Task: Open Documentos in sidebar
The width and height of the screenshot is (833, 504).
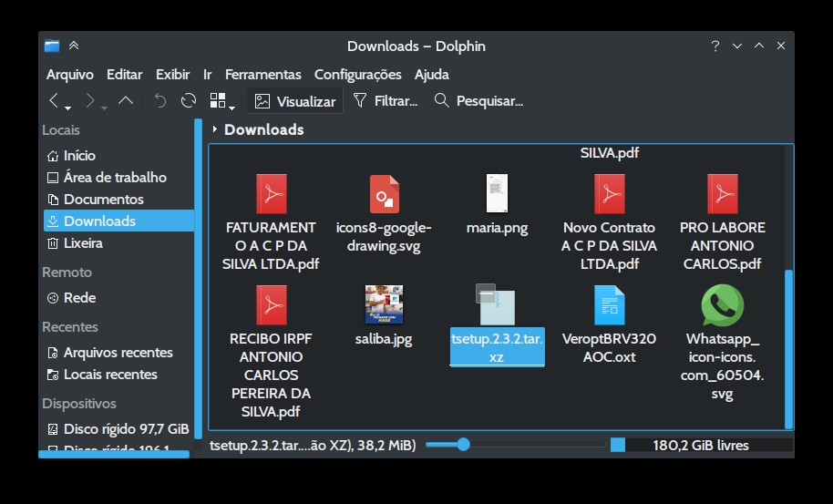Action: pyautogui.click(x=118, y=200)
